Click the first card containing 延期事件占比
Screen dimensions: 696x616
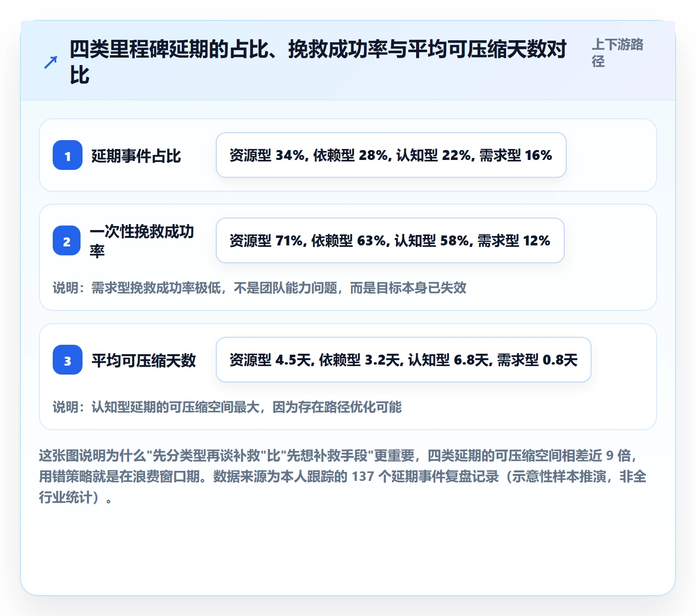348,155
